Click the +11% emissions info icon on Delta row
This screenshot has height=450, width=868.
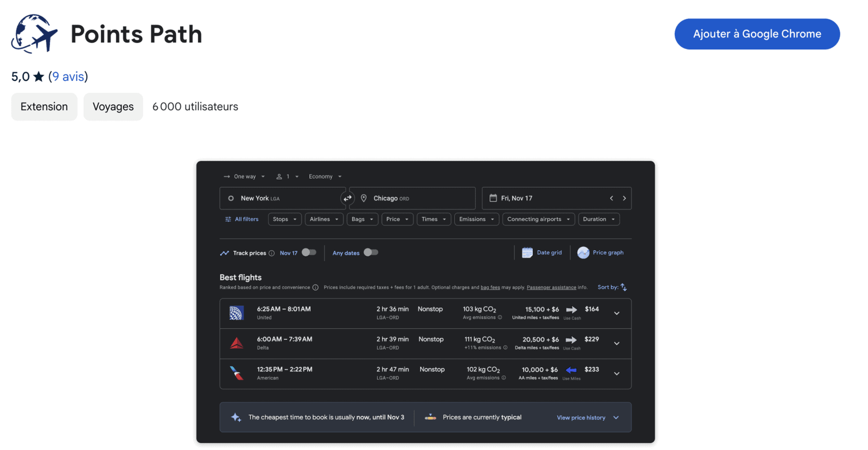point(506,348)
